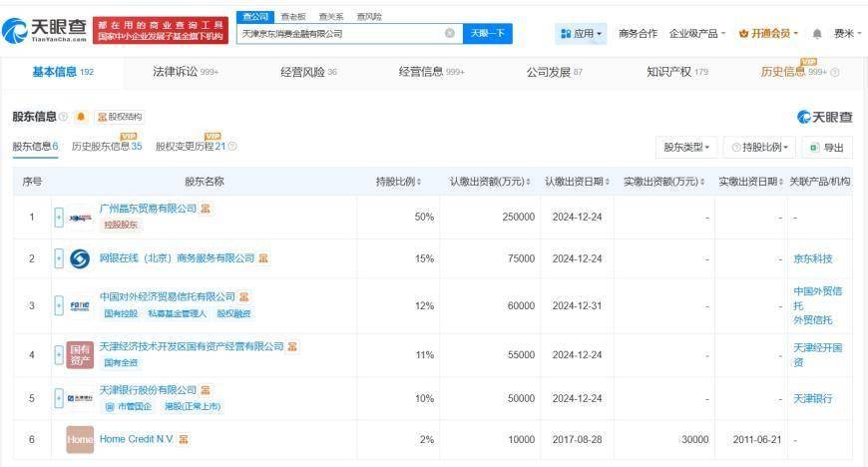Screen dimensions: 868x467
Task: Expand the 中国对外经济贸易信托 shareholder row
Action: [59, 305]
